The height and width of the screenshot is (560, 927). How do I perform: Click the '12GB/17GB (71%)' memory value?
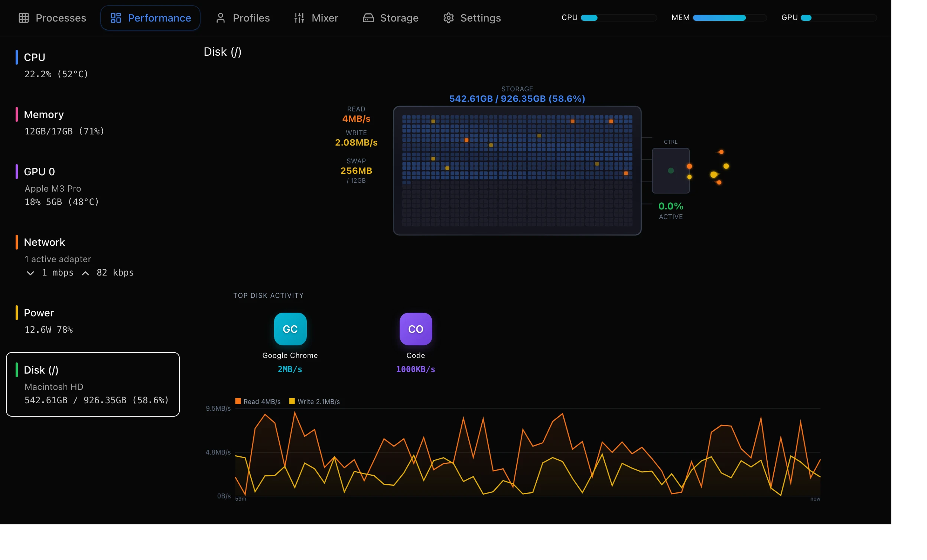(x=64, y=131)
